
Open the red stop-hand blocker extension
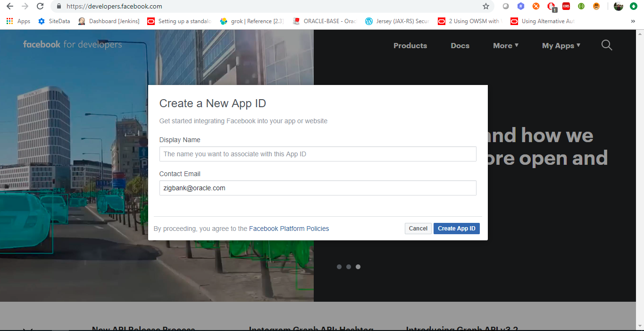[x=551, y=7]
